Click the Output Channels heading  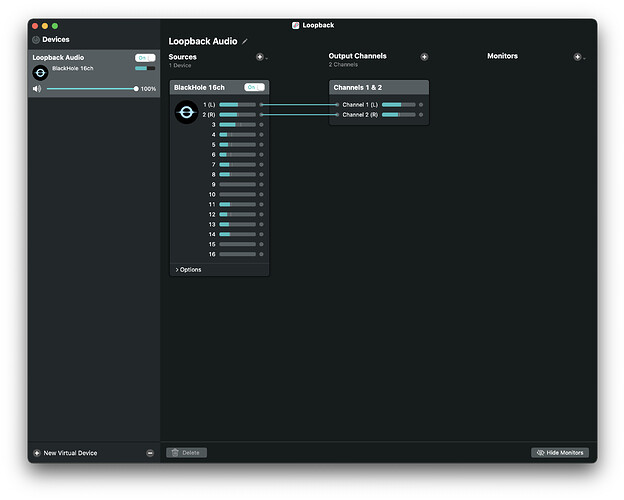[357, 56]
